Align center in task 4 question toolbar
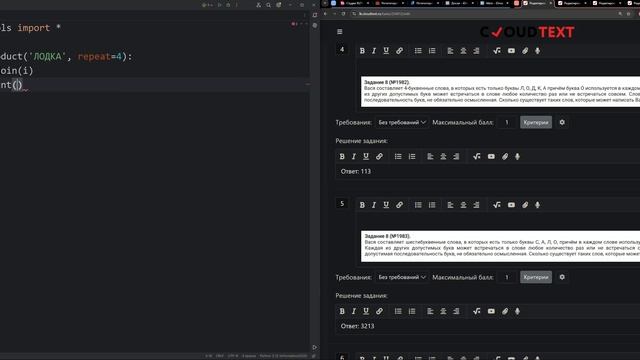 tap(463, 51)
